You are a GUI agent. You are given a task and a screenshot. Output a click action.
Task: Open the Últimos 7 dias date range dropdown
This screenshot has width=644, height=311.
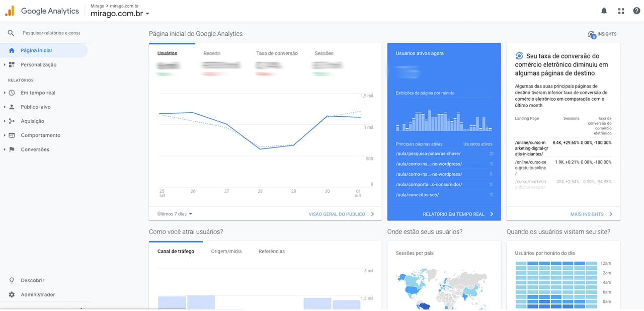click(175, 214)
